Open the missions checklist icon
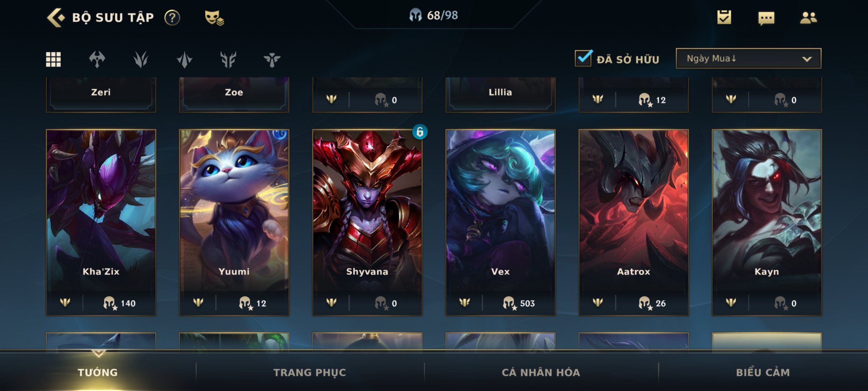Image resolution: width=868 pixels, height=391 pixels. click(724, 17)
